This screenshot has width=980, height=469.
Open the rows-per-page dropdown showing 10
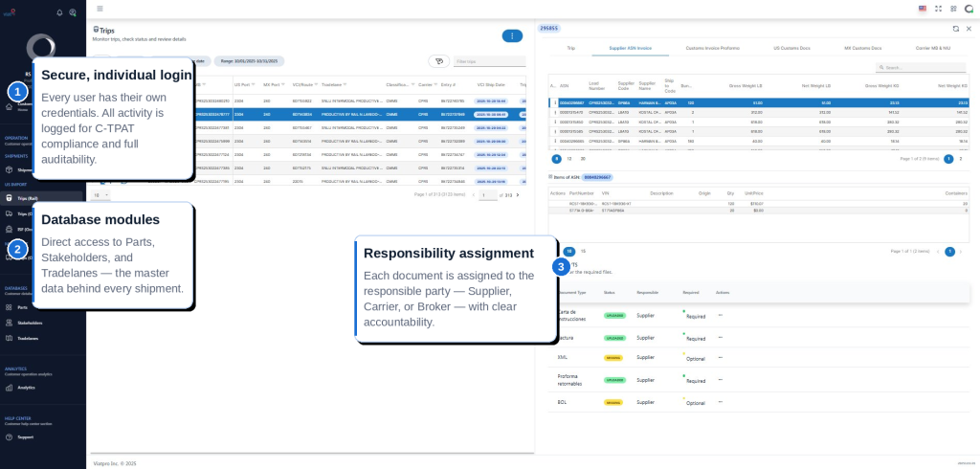[100, 195]
